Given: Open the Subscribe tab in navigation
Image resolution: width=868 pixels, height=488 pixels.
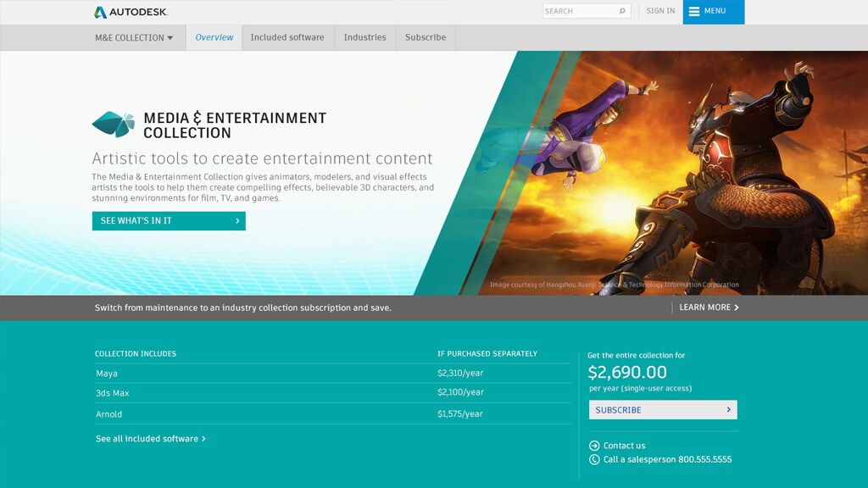Looking at the screenshot, I should pos(426,37).
